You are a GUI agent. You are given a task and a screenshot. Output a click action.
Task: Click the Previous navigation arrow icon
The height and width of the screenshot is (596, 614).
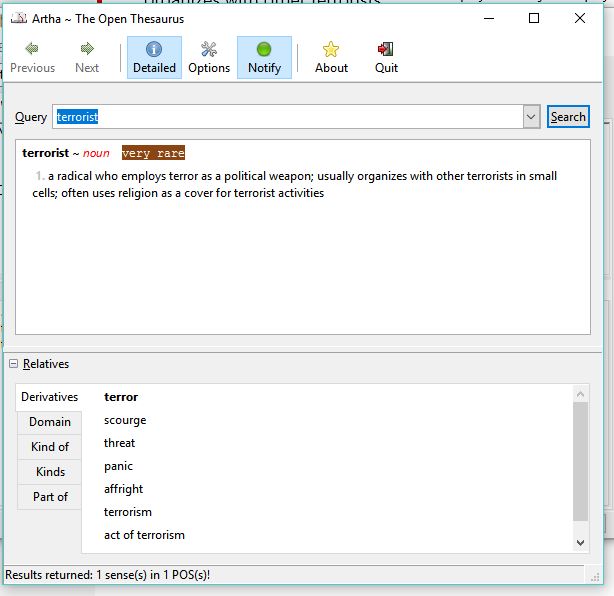32,49
